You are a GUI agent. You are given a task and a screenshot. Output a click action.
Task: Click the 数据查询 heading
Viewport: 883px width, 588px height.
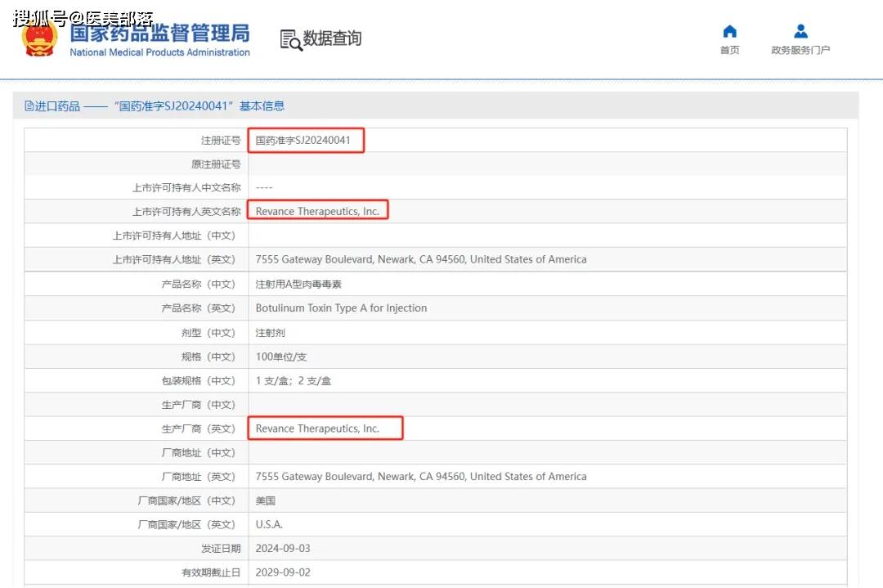[332, 38]
